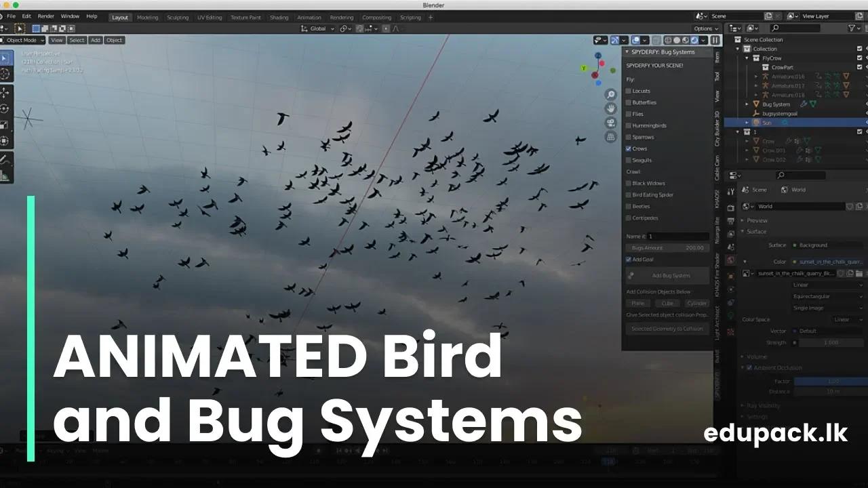Screen dimensions: 868x488
Task: Select the pan hand icon
Action: 610,109
